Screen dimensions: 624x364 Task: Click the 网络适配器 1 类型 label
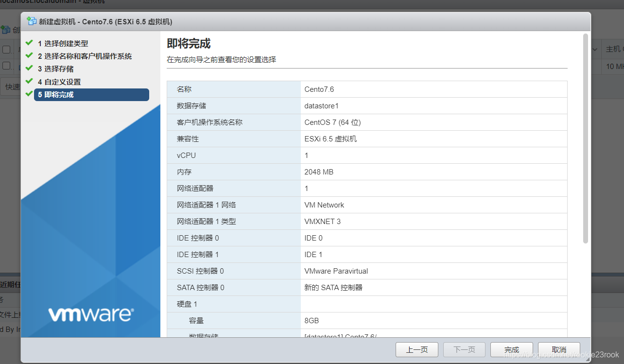207,222
